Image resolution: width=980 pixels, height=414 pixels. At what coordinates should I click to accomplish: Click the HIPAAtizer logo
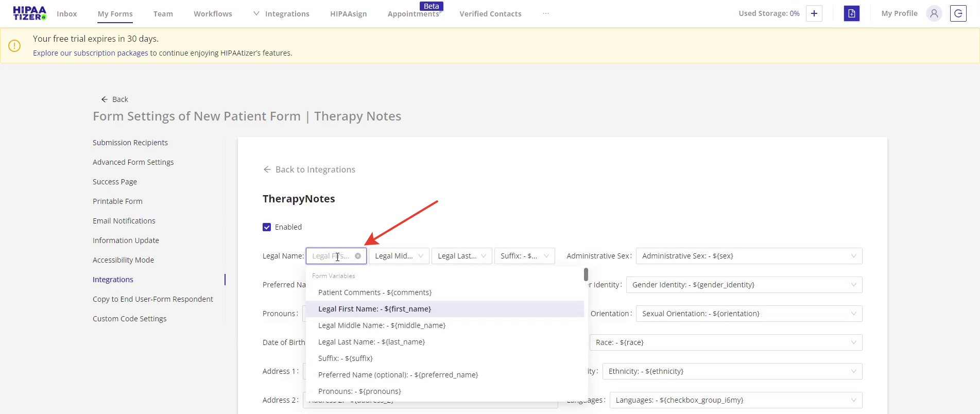point(29,13)
